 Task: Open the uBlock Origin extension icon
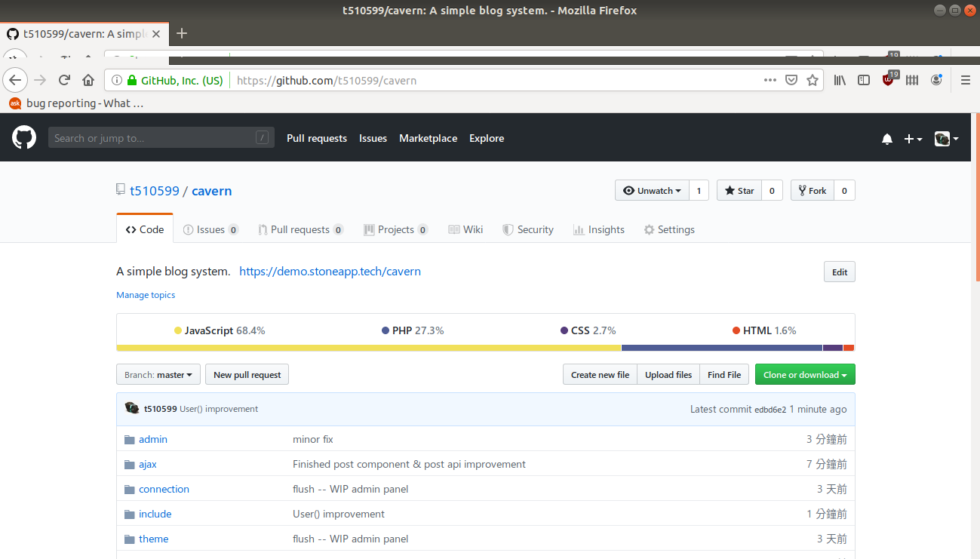(889, 78)
